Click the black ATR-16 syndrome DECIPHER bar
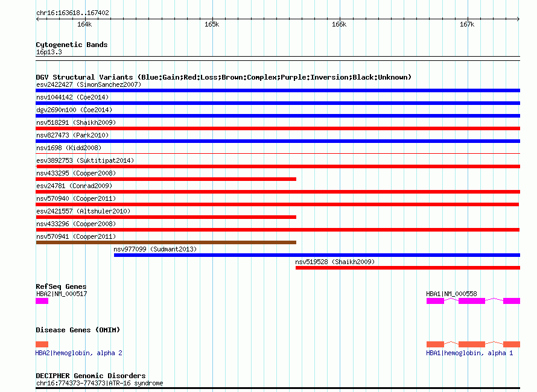The height and width of the screenshot is (392, 537). 278,388
